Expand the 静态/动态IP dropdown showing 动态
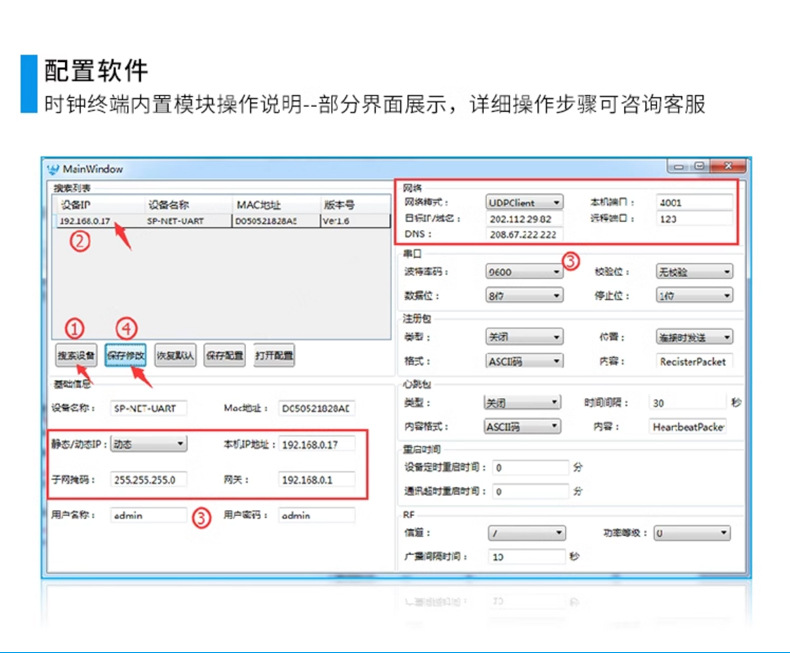Viewport: 790px width, 653px height. coord(149,444)
